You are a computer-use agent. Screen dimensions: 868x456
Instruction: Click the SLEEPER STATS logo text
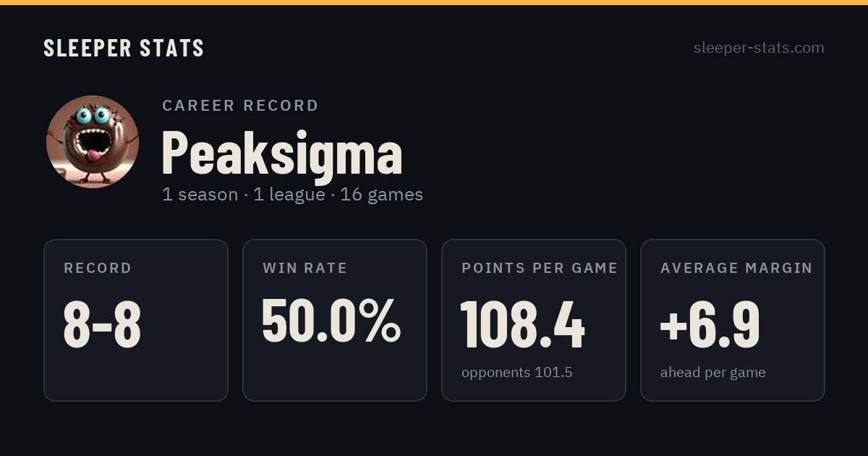coord(124,48)
